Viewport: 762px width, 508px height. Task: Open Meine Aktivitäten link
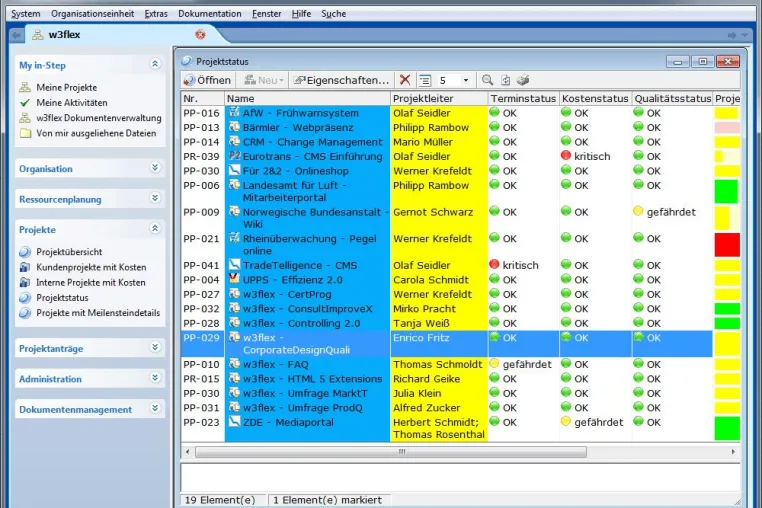pyautogui.click(x=72, y=103)
